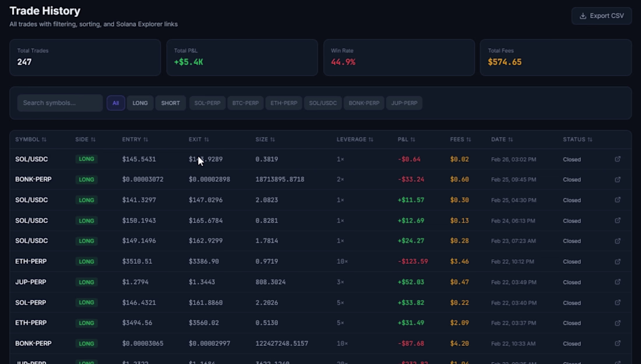Open explorer link for Feb 26 SOL/USDC trade
The height and width of the screenshot is (364, 641).
point(618,159)
